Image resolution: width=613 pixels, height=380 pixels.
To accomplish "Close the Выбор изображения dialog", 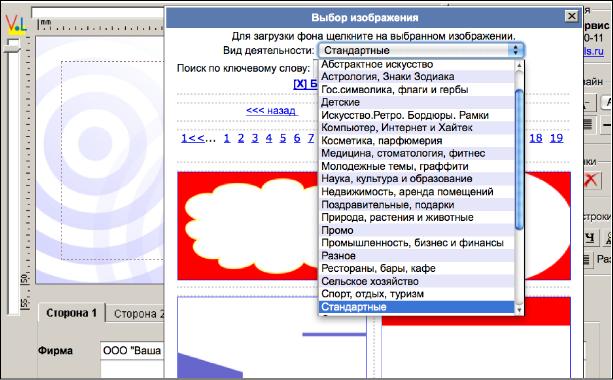I will pos(572,16).
